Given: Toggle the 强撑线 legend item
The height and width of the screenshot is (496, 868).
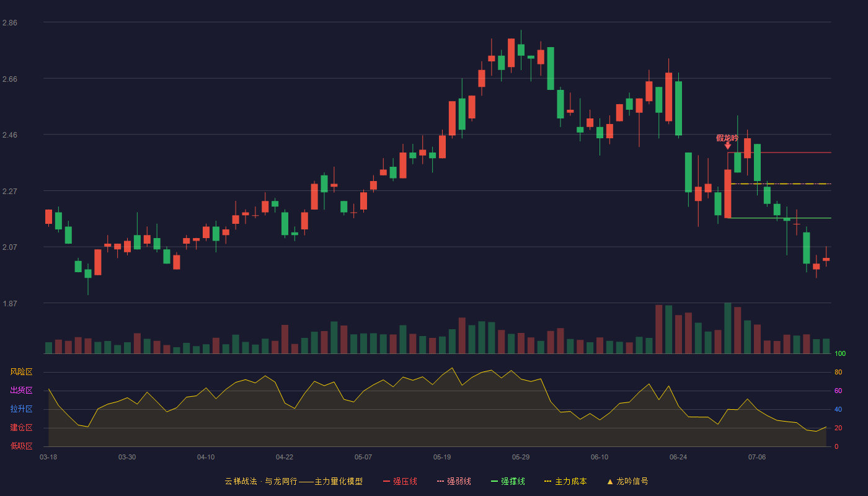Looking at the screenshot, I should click(x=508, y=481).
